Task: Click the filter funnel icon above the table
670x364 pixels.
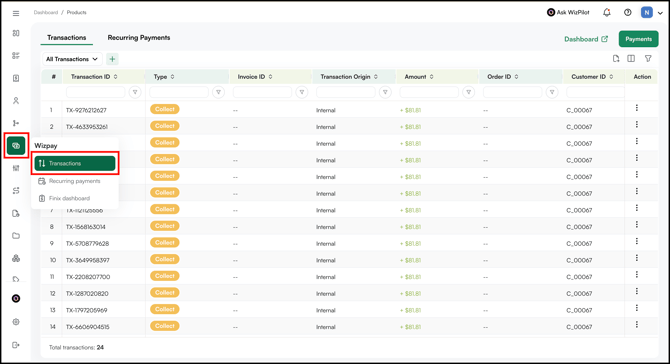Action: [648, 59]
